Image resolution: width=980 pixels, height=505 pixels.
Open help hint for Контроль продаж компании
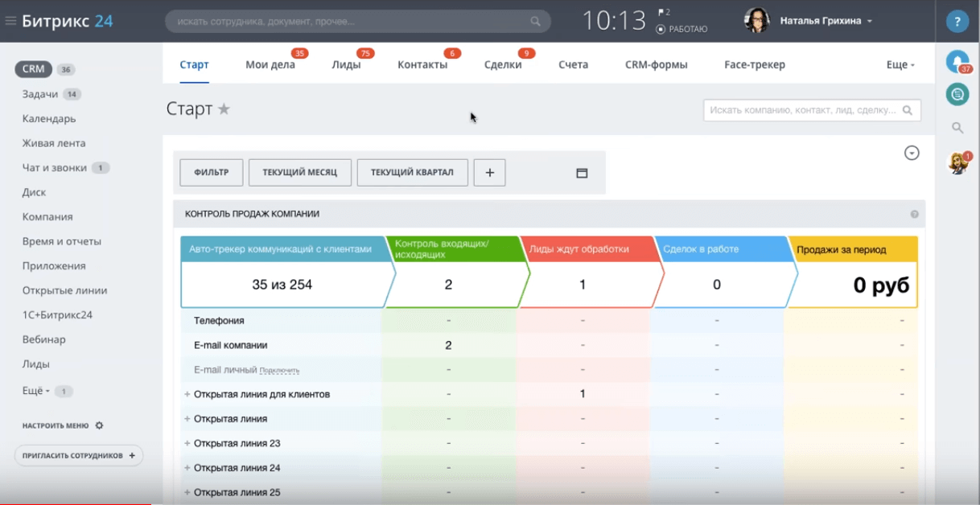914,214
